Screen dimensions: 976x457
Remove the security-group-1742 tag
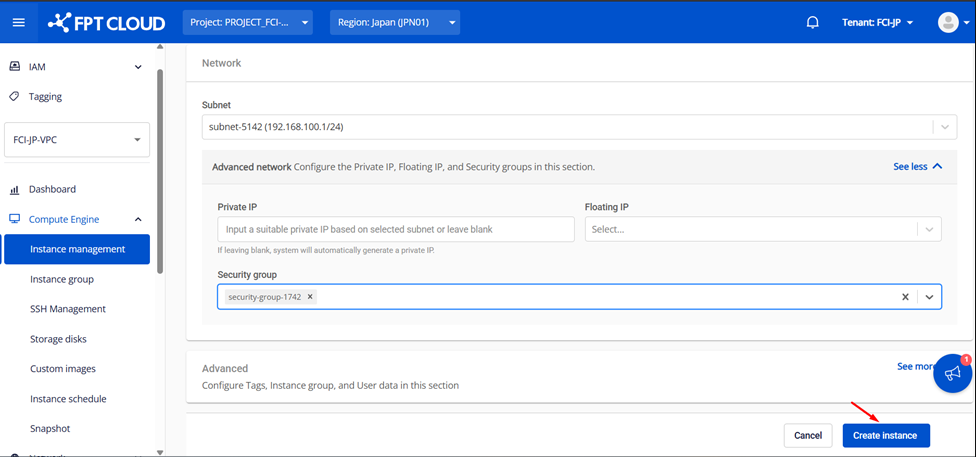point(310,297)
